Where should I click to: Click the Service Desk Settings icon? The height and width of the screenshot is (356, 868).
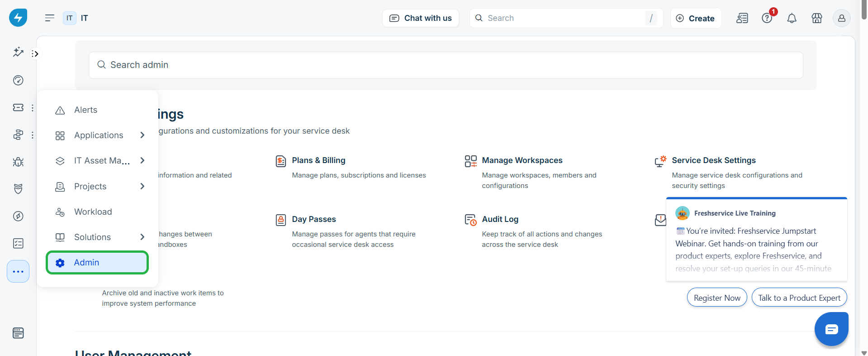660,161
